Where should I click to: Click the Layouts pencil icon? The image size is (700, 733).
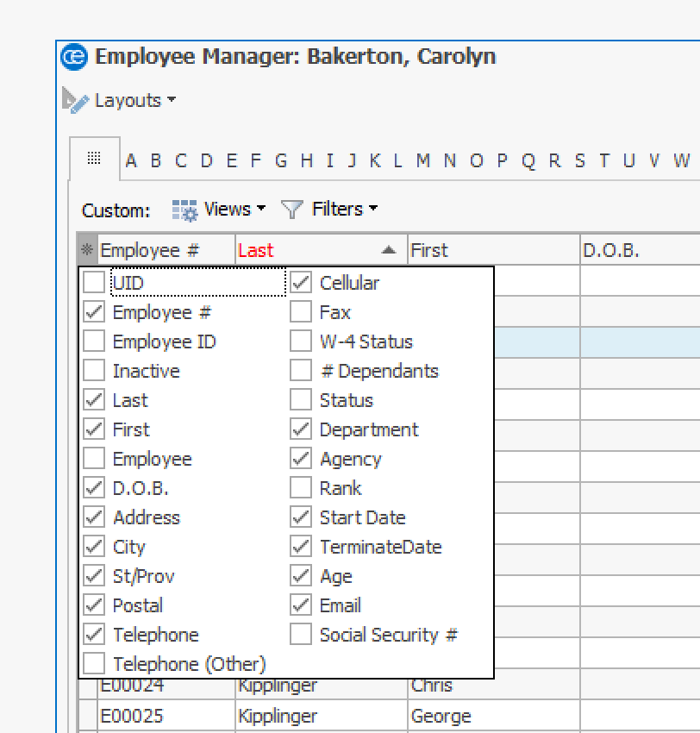click(75, 100)
